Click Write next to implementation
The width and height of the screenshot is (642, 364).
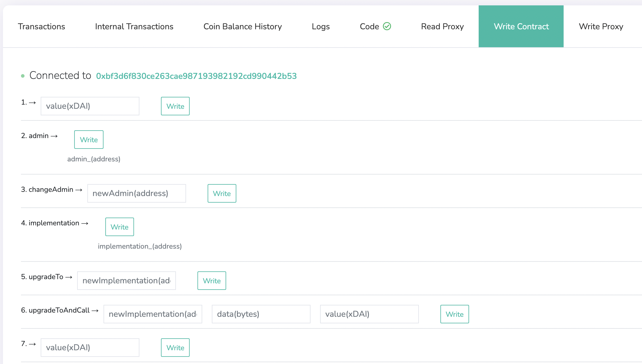pos(119,227)
